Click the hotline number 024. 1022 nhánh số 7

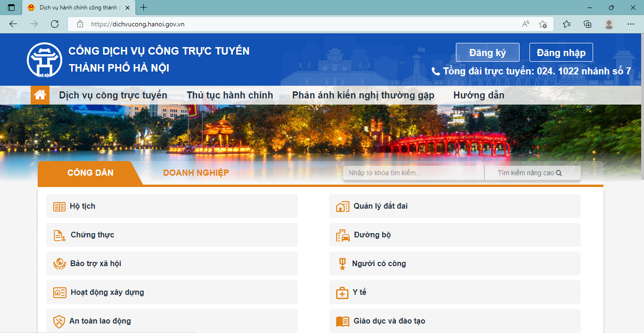[584, 72]
